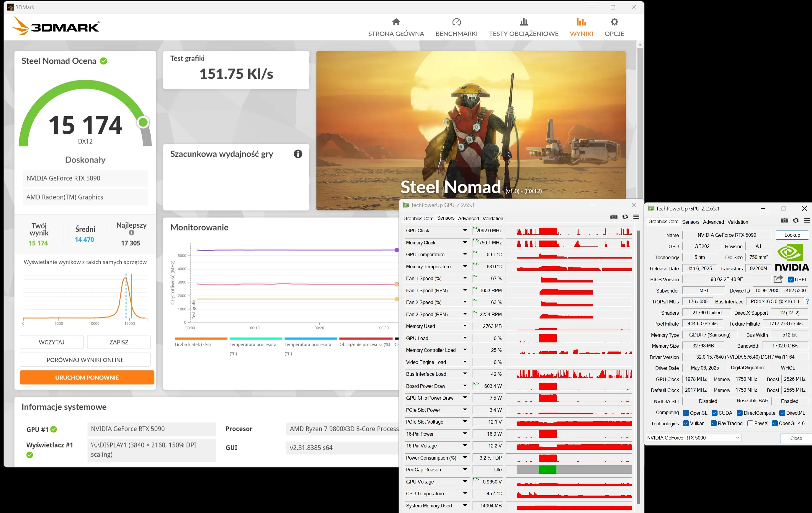Click the BIOS Version share/export icon

point(778,279)
